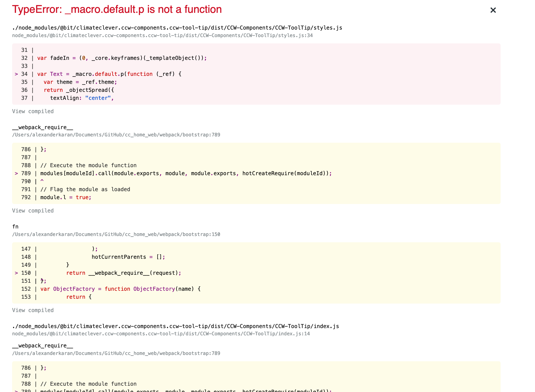Click the fn stack frame name

click(x=15, y=227)
